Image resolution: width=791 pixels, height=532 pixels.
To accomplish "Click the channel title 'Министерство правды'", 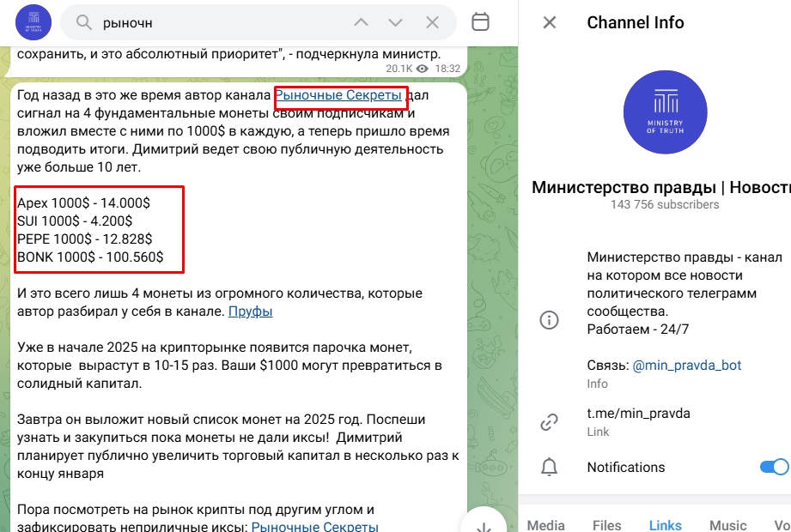I will 661,187.
